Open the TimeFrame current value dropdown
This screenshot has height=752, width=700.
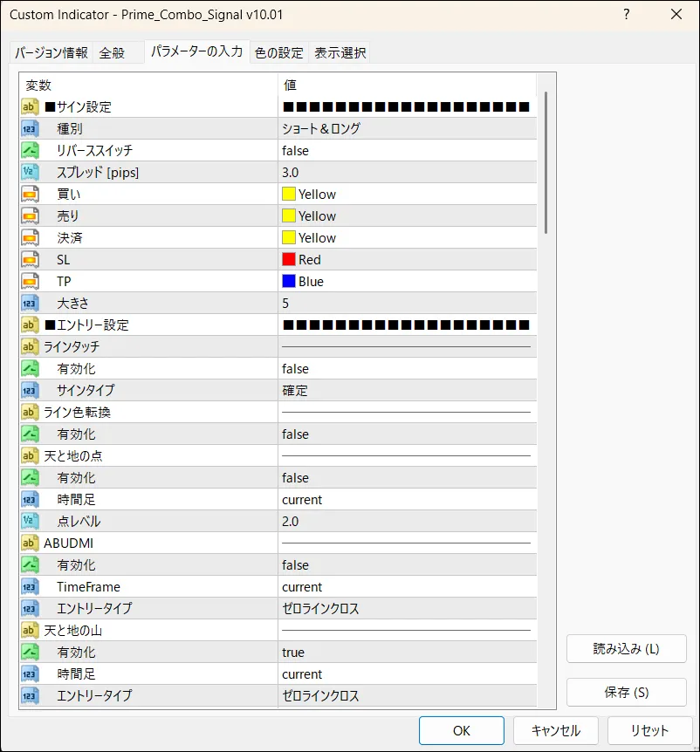(406, 587)
